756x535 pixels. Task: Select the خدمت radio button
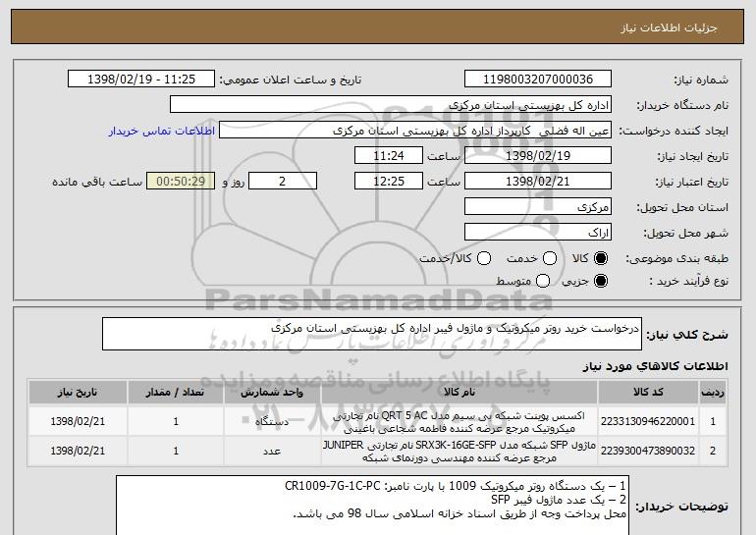tap(550, 258)
